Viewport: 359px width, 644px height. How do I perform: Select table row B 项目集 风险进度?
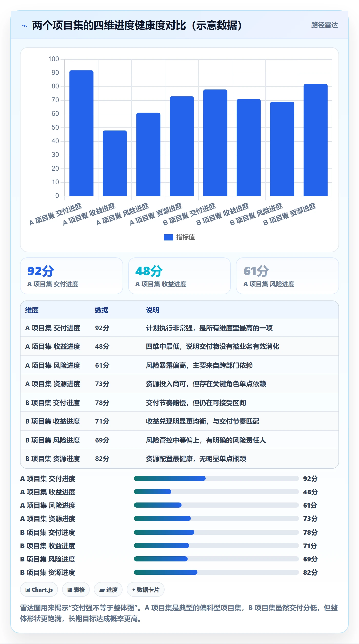(180, 440)
